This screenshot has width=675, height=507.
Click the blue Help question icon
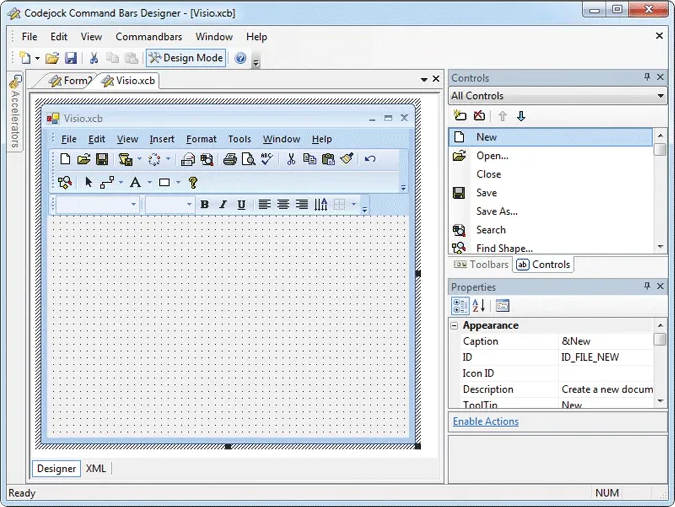[240, 58]
